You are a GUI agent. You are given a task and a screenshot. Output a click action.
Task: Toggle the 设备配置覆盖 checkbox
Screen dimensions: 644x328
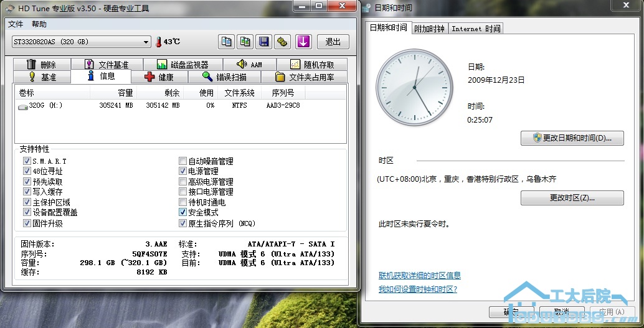pos(27,212)
